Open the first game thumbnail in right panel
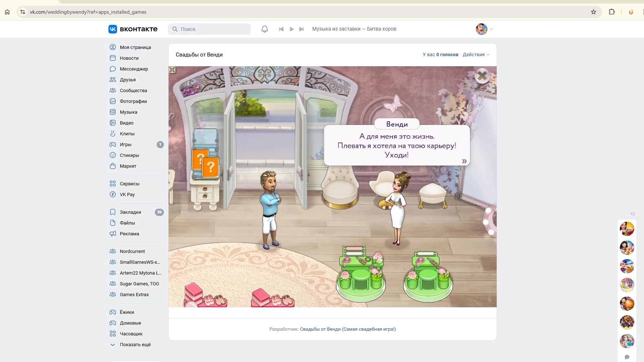644x362 pixels. tap(627, 229)
